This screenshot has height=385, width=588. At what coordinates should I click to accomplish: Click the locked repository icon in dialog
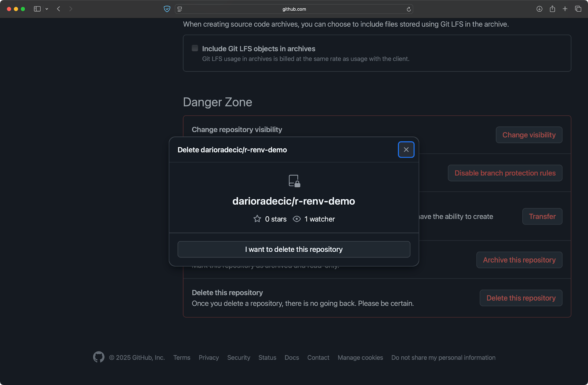click(x=294, y=181)
